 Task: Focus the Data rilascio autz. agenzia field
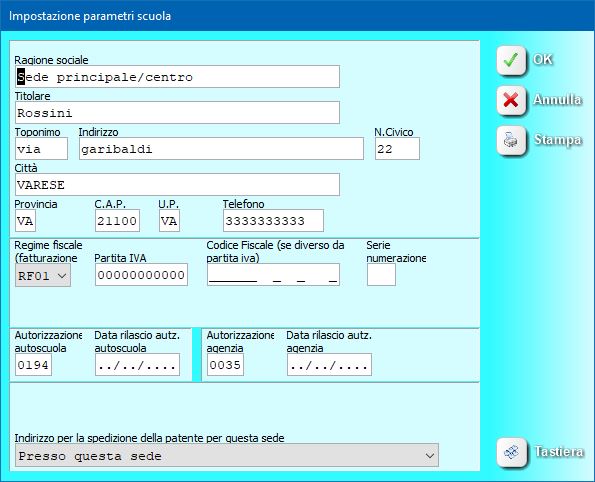point(329,365)
